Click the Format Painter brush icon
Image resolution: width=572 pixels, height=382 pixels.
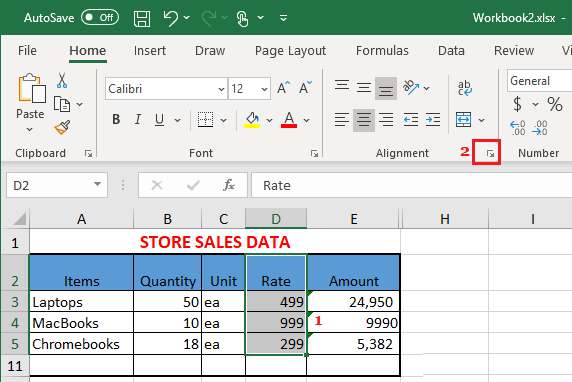pos(62,127)
